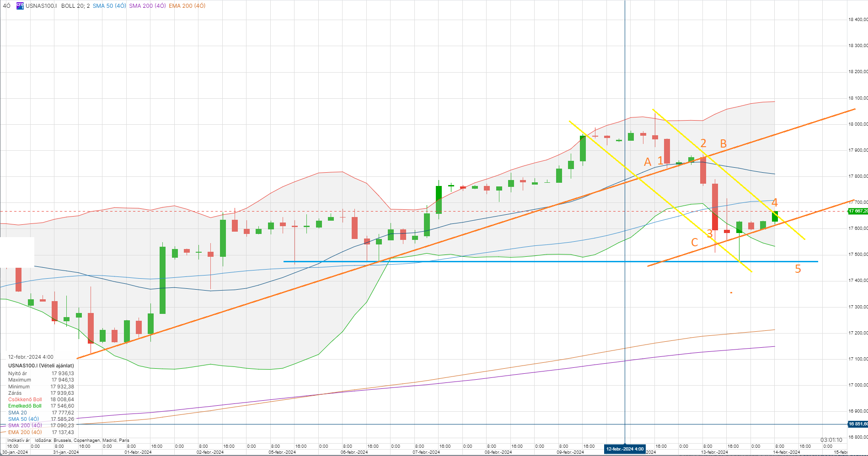Click the 05-febr.-2024 date on time axis
This screenshot has width=868, height=456.
point(282,452)
